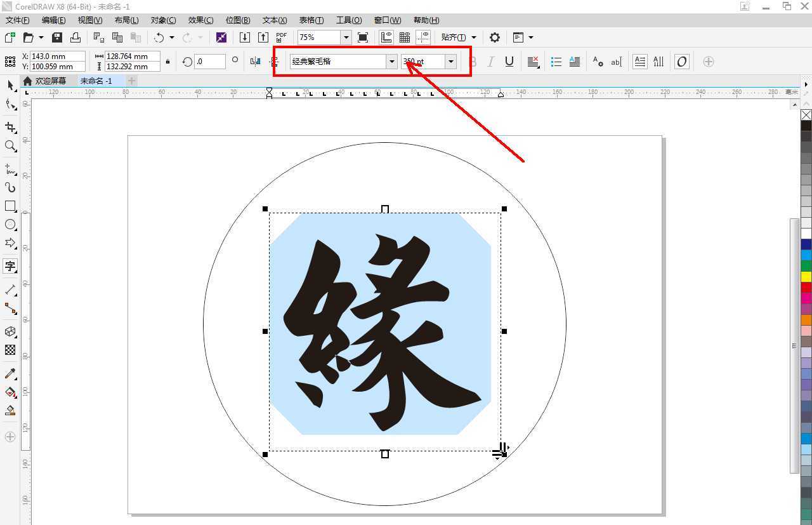The image size is (812, 525).
Task: Enable the bulleted list formatting
Action: click(556, 61)
